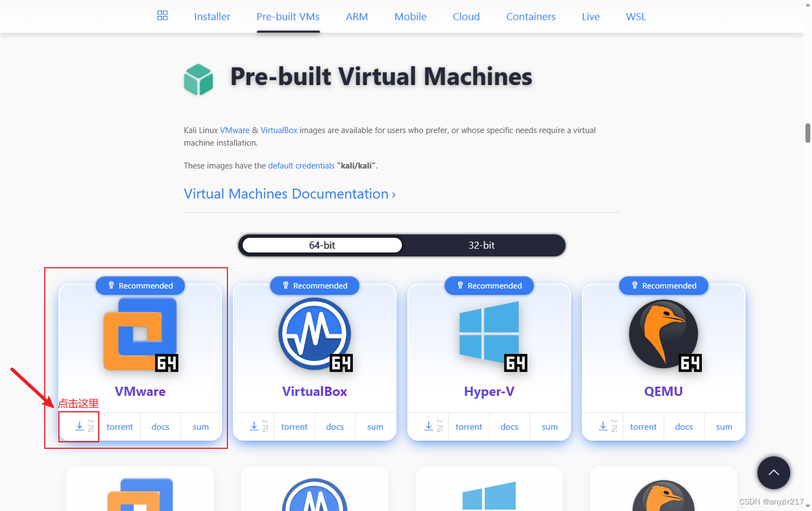
Task: Open the VirtualBox sum checksum link
Action: pos(375,427)
